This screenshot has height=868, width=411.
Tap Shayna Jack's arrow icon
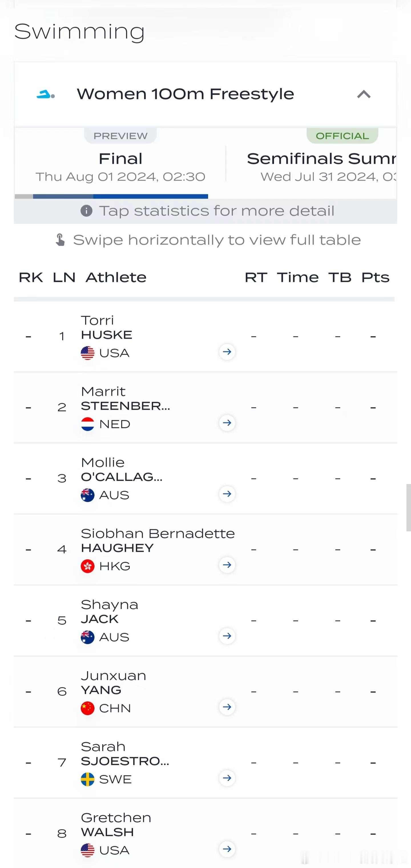pos(227,636)
